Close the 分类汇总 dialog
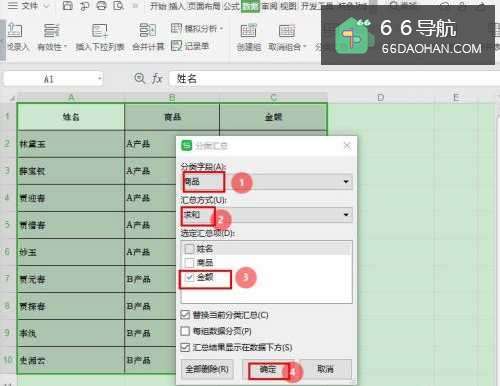The height and width of the screenshot is (386, 500). pyautogui.click(x=347, y=146)
